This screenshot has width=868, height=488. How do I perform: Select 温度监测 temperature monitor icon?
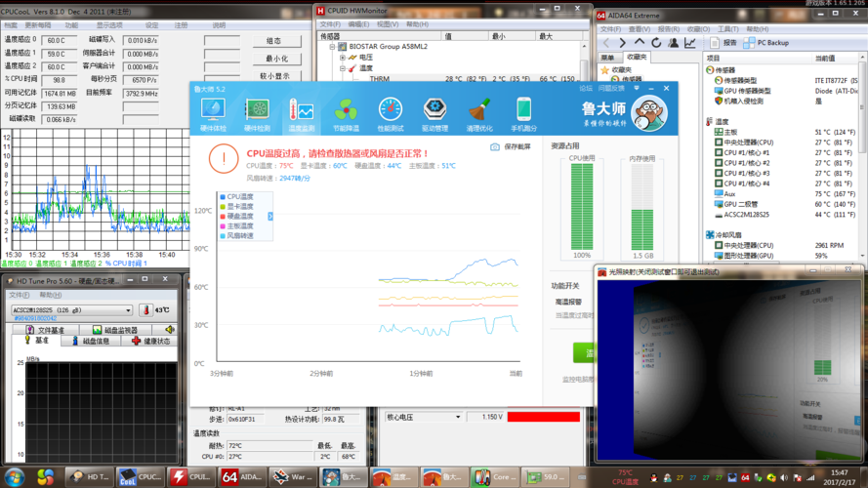[x=301, y=114]
